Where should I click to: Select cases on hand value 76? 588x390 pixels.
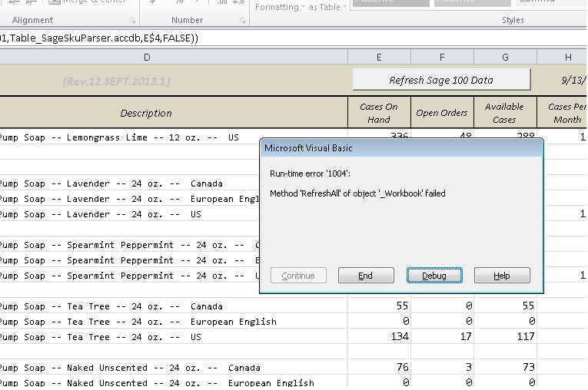pyautogui.click(x=379, y=367)
